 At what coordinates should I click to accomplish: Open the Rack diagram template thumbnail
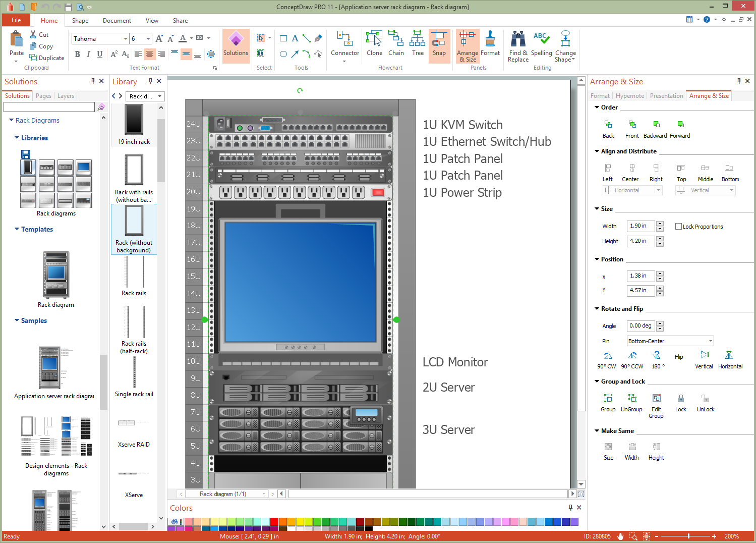coord(56,275)
